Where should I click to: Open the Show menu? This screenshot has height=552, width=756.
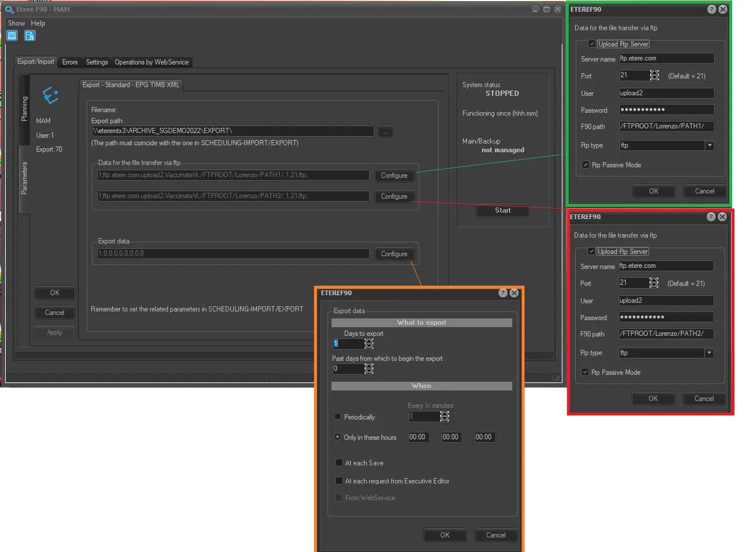click(16, 23)
